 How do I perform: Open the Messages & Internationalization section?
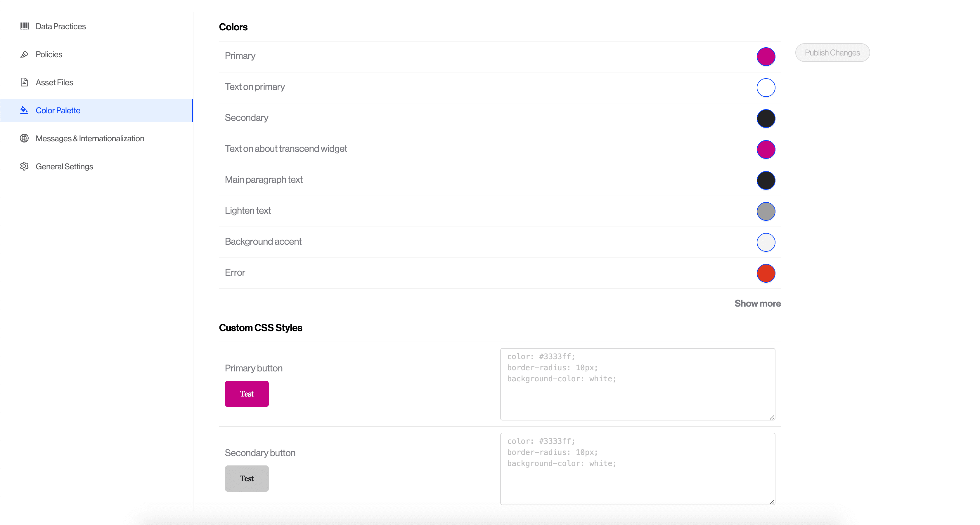coord(90,138)
